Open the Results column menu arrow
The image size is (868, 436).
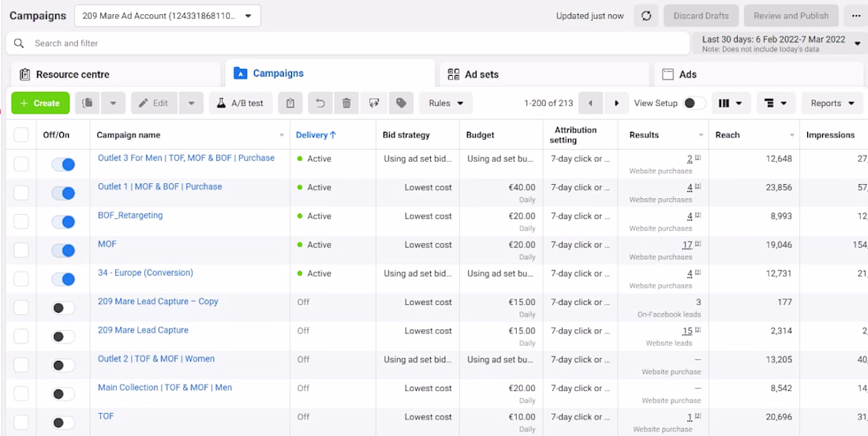[x=701, y=135]
